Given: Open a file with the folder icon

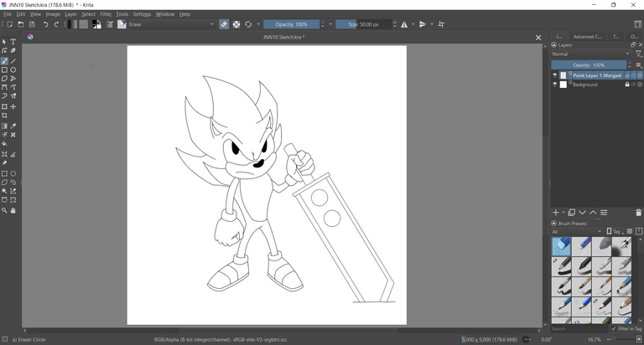Looking at the screenshot, I should tap(21, 24).
